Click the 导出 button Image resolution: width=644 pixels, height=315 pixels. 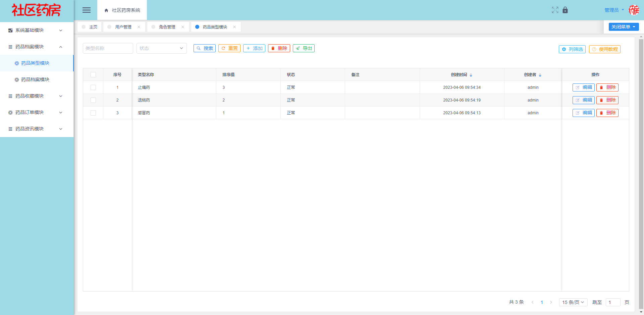304,48
